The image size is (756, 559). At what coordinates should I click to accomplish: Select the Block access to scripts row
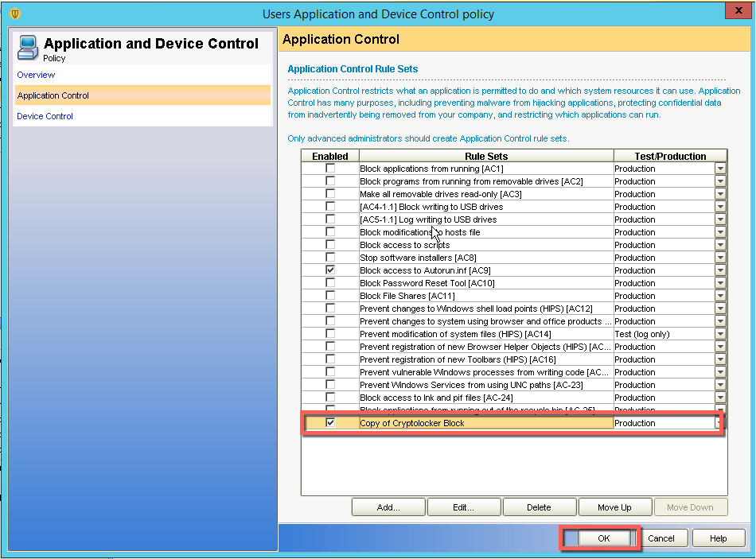pyautogui.click(x=485, y=245)
